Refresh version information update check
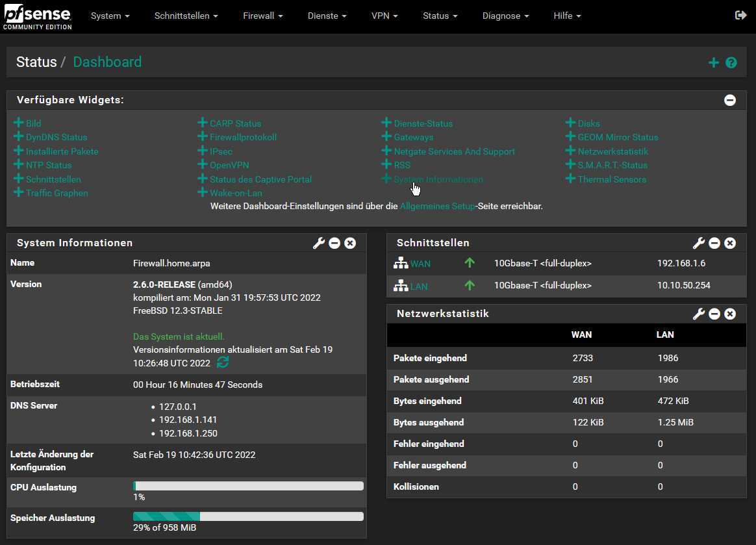The width and height of the screenshot is (756, 545). pos(223,362)
